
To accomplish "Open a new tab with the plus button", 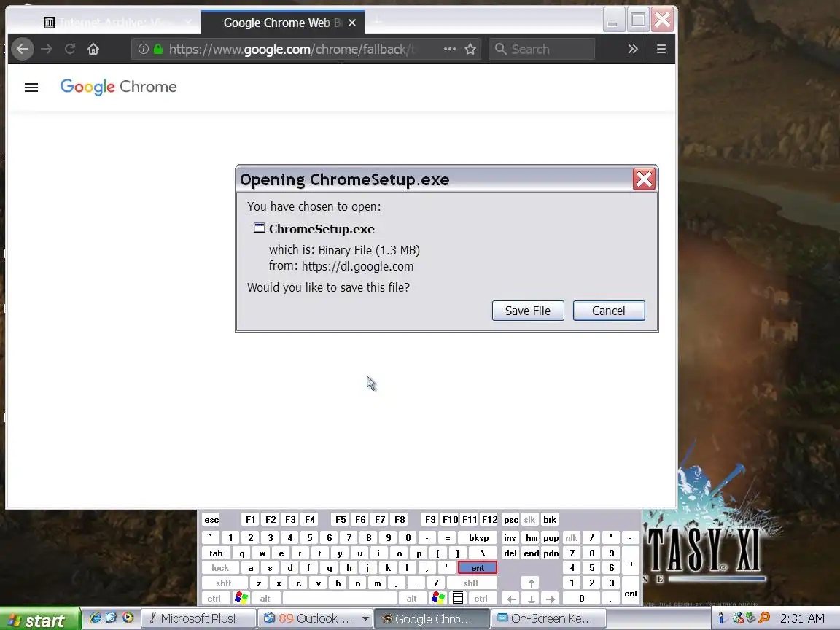I will tap(378, 21).
